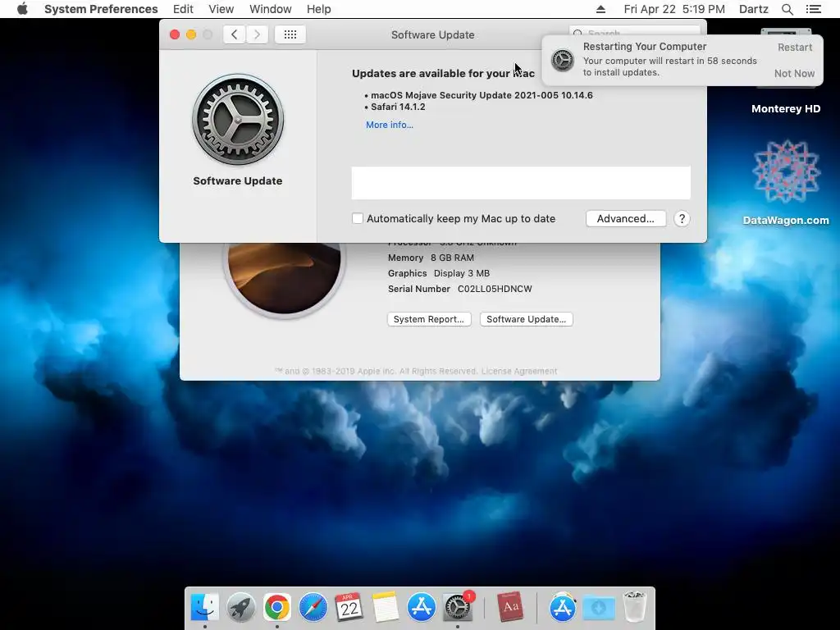
Task: Go forward with the right chevron button
Action: 257,34
